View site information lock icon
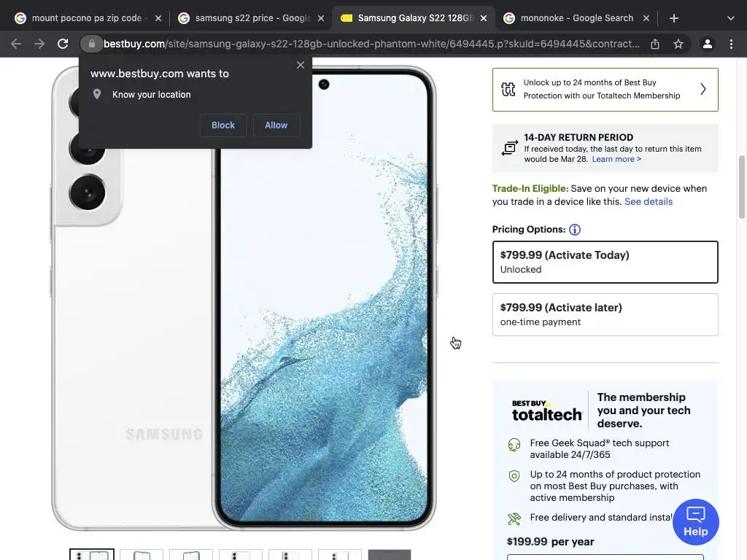Image resolution: width=747 pixels, height=560 pixels. tap(91, 44)
